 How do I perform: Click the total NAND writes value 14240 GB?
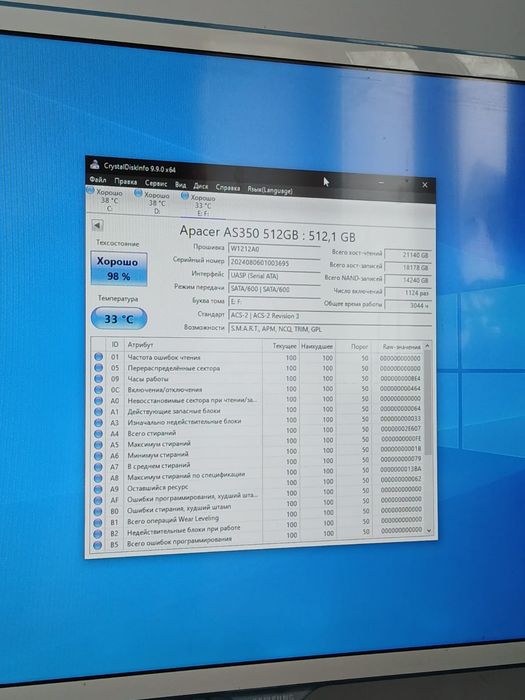click(408, 280)
